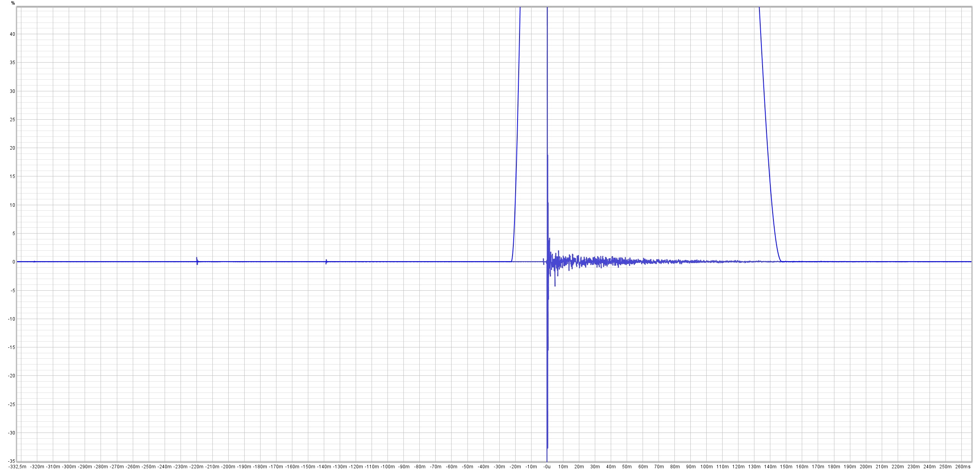Select the 25 tick label on the percent axis
Viewport: 980px width, 471px height.
tap(13, 120)
